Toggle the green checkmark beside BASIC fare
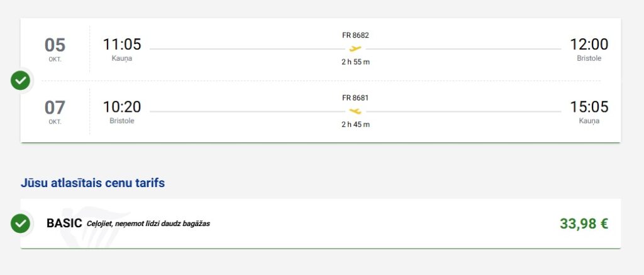644x275 pixels. 21,224
